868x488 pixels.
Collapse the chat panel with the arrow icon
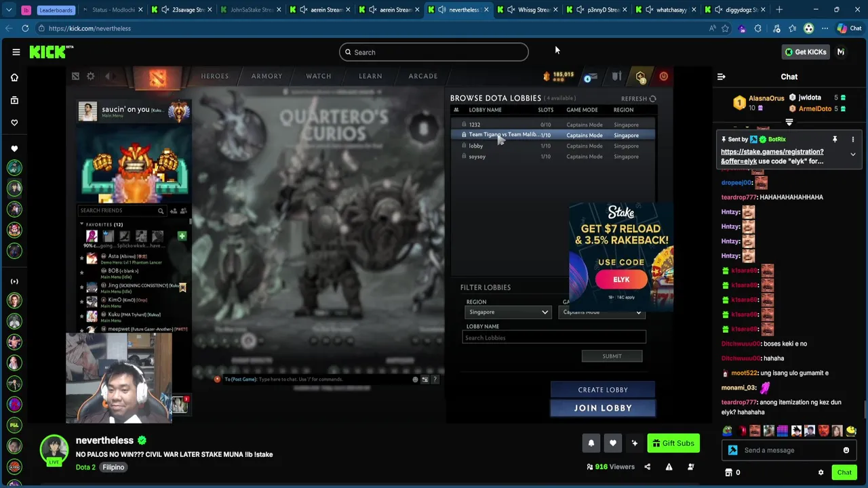pyautogui.click(x=722, y=77)
